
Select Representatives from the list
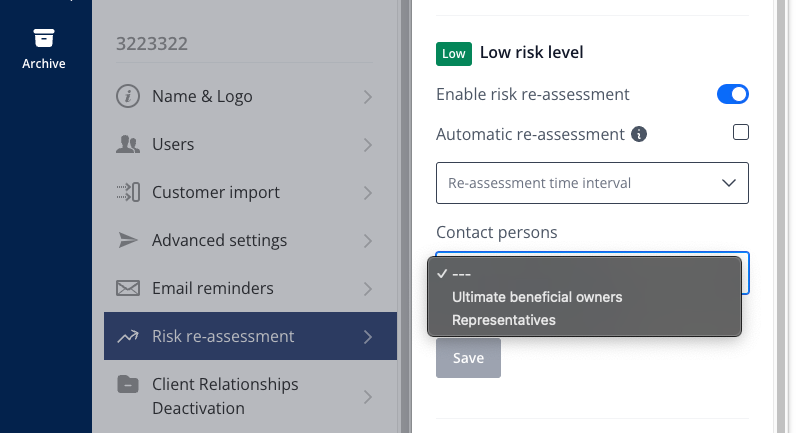click(x=504, y=320)
